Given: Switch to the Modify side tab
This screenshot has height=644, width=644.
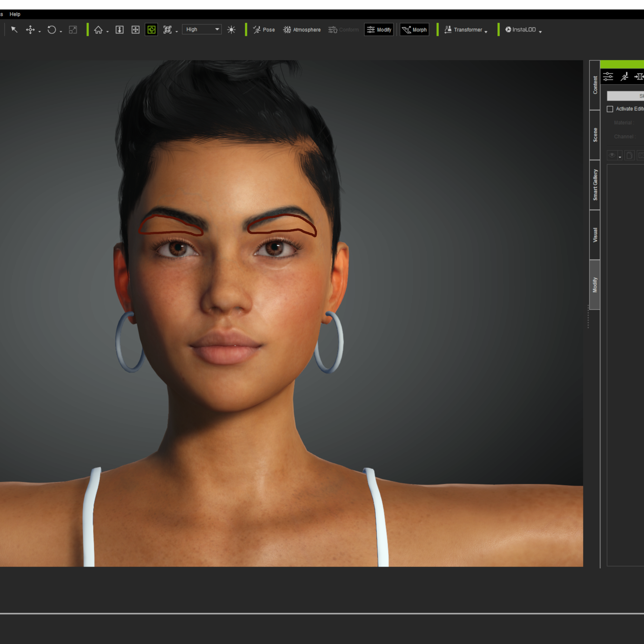Looking at the screenshot, I should pyautogui.click(x=595, y=285).
